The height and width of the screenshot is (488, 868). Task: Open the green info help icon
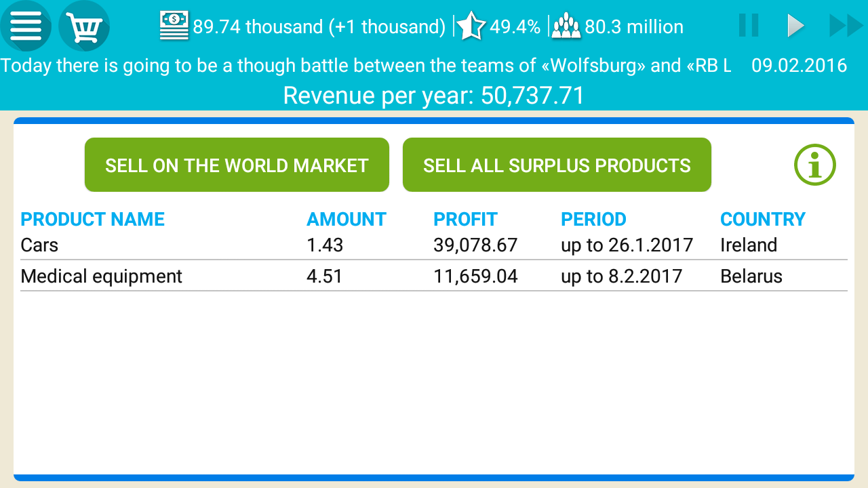click(815, 165)
